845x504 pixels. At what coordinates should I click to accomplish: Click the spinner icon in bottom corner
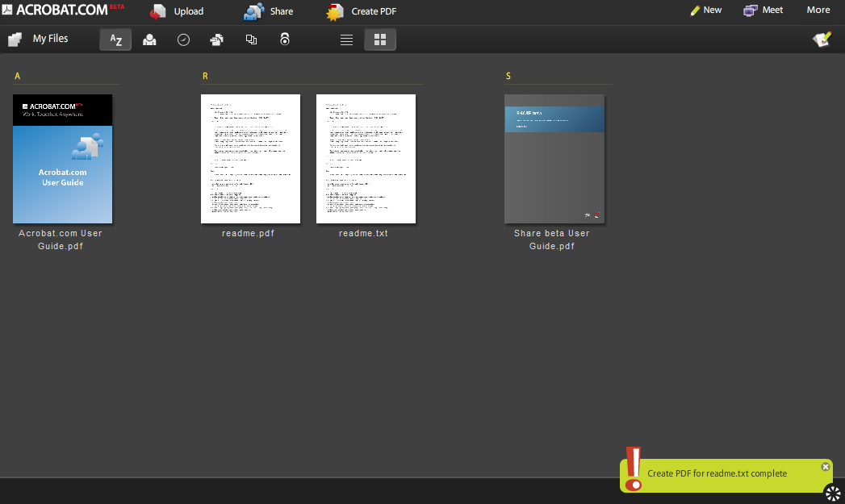[x=833, y=493]
